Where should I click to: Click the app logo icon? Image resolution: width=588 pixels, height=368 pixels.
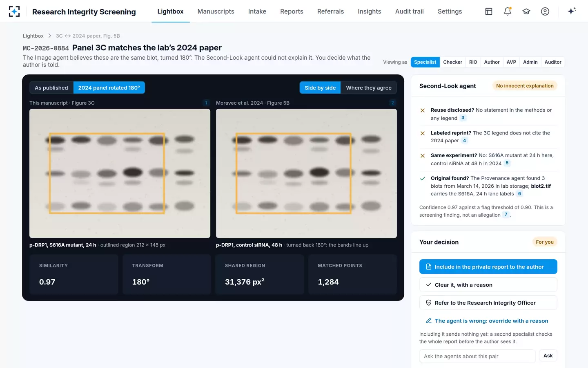(x=14, y=11)
